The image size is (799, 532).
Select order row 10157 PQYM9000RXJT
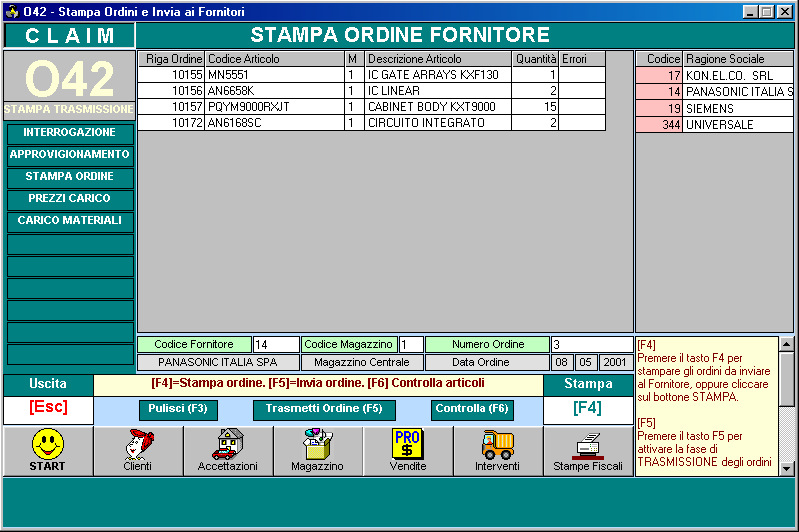tap(371, 107)
